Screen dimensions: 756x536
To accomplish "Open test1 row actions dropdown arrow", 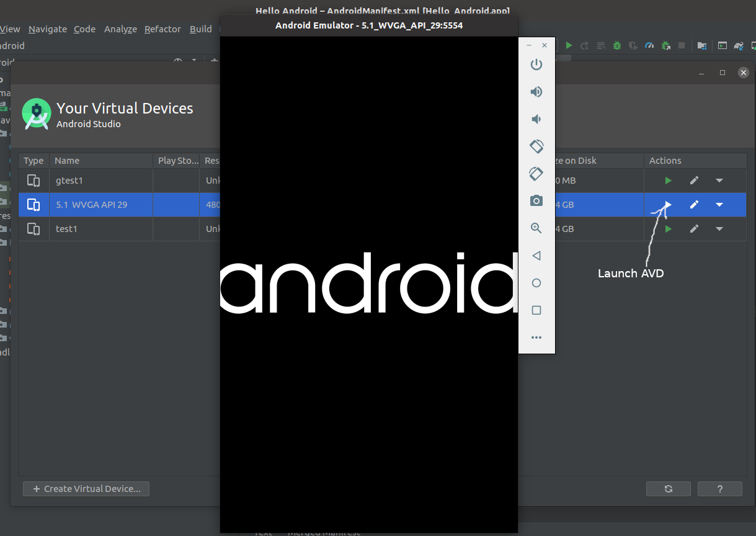I will [719, 229].
